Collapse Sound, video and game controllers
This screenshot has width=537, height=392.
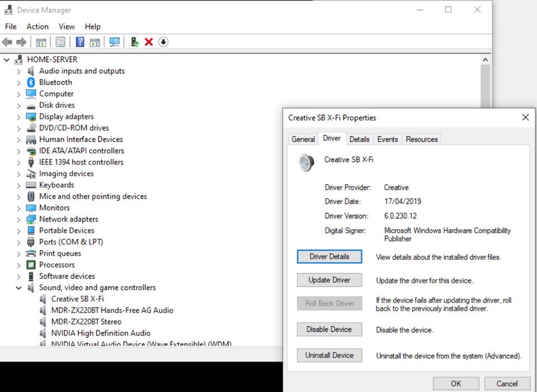pyautogui.click(x=18, y=288)
